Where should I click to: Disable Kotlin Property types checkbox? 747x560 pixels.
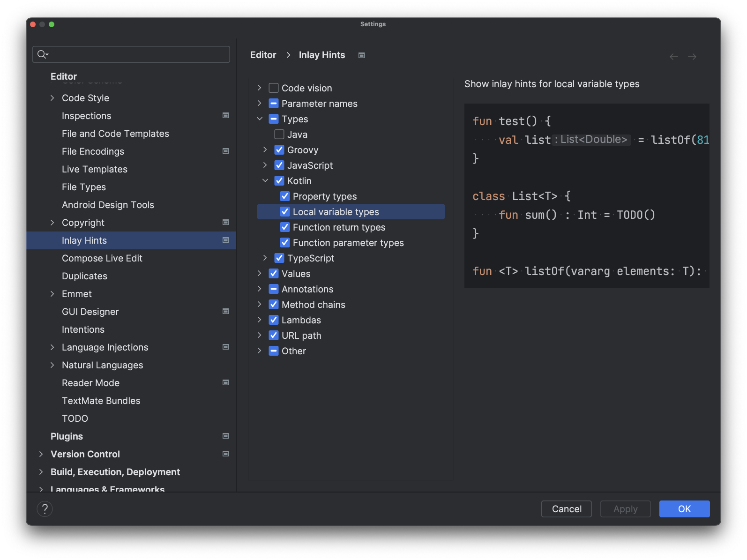285,196
